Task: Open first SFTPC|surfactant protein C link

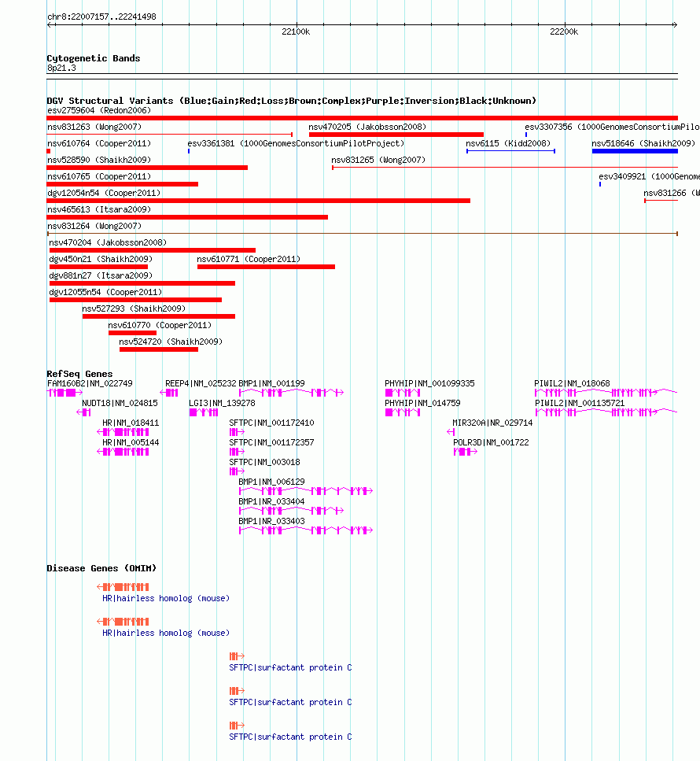Action: point(290,668)
